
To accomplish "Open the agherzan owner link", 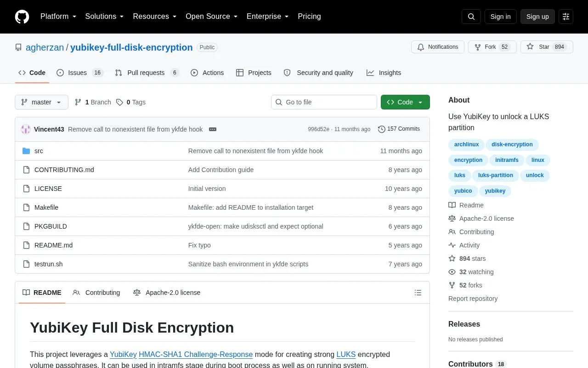I will click(x=45, y=47).
